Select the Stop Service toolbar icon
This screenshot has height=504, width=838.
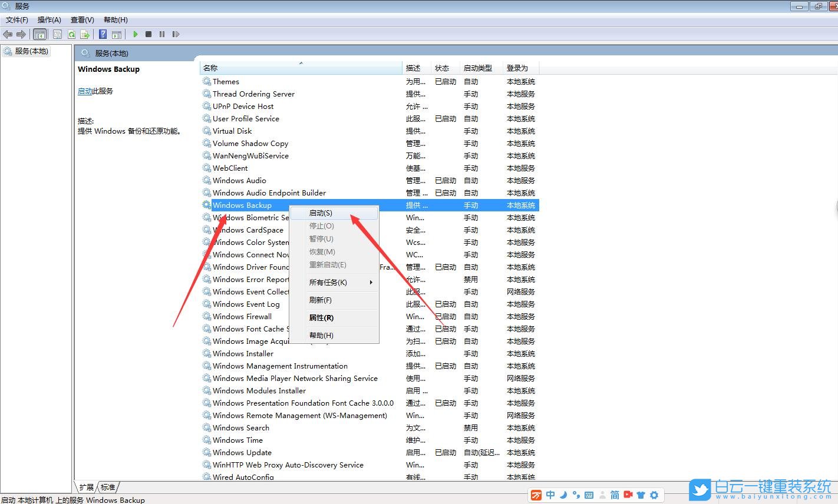pyautogui.click(x=149, y=34)
